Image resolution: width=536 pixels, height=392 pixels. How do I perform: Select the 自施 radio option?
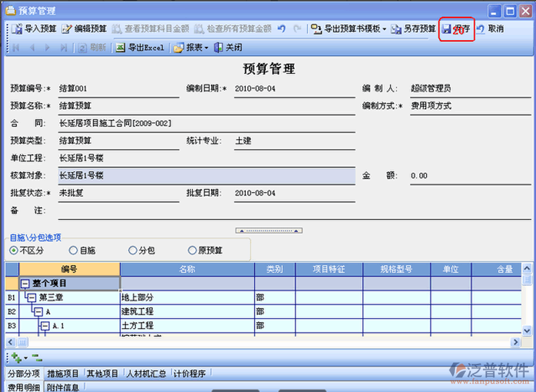pos(73,251)
